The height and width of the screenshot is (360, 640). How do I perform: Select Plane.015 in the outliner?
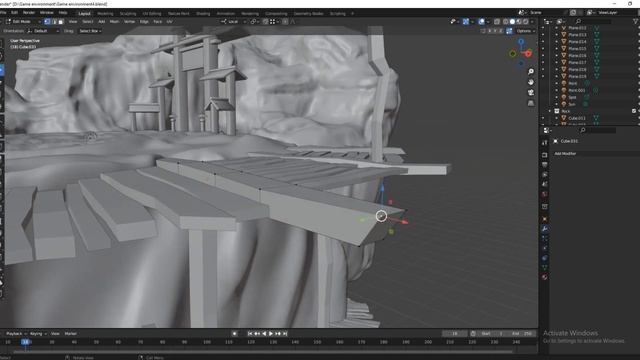(x=577, y=49)
